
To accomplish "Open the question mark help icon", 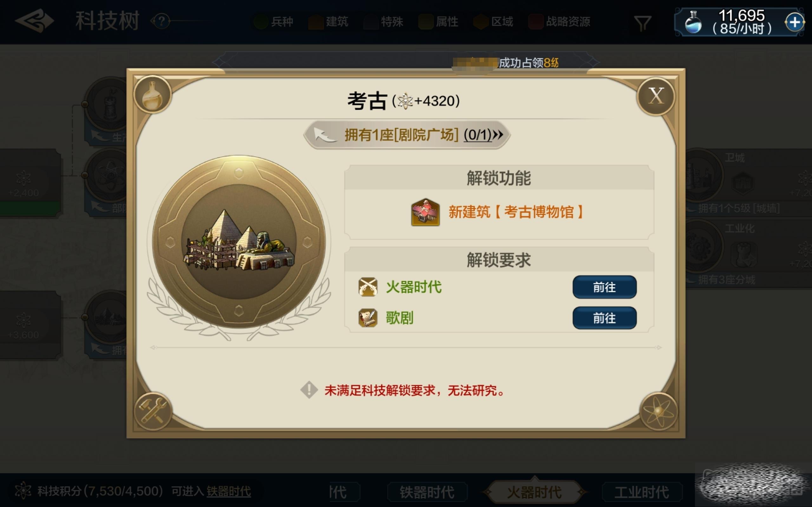I will (162, 22).
